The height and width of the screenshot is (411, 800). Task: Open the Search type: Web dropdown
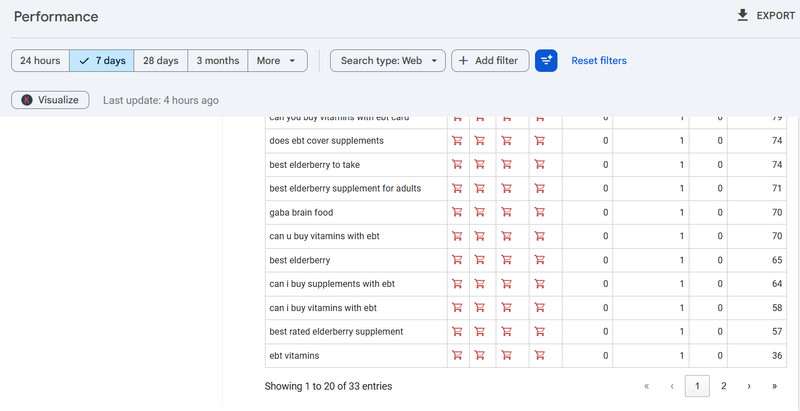(x=388, y=61)
